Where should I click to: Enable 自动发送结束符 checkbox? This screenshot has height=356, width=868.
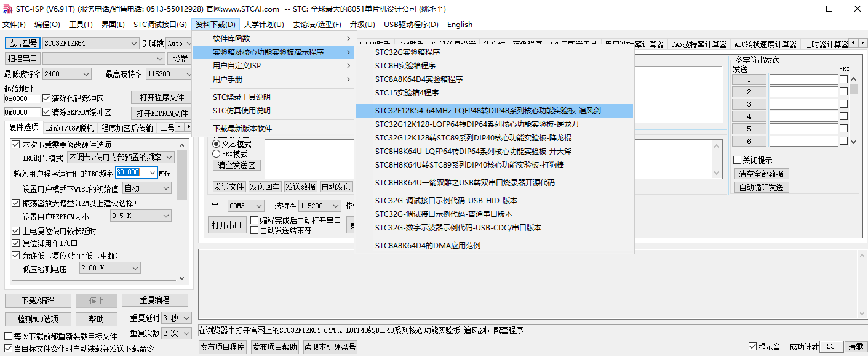(254, 230)
